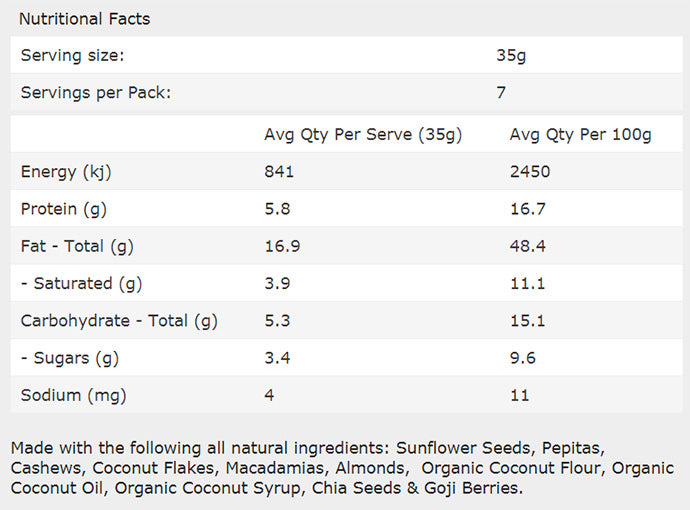Click the Avg Qty Per Serve (35g) header
690x510 pixels.
(362, 134)
